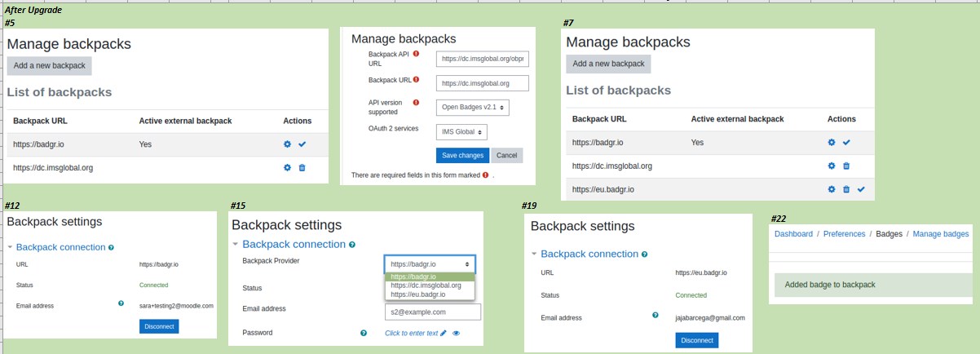
Task: Click 'Connected' status in panel #19
Action: pyautogui.click(x=691, y=295)
